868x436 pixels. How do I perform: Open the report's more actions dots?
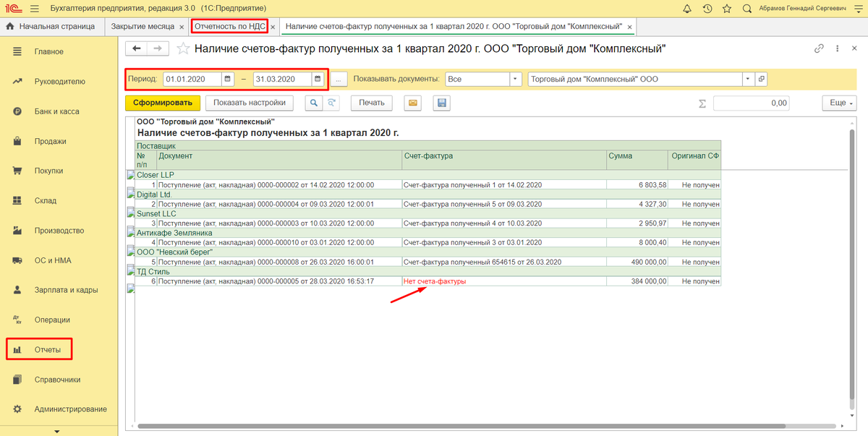838,48
